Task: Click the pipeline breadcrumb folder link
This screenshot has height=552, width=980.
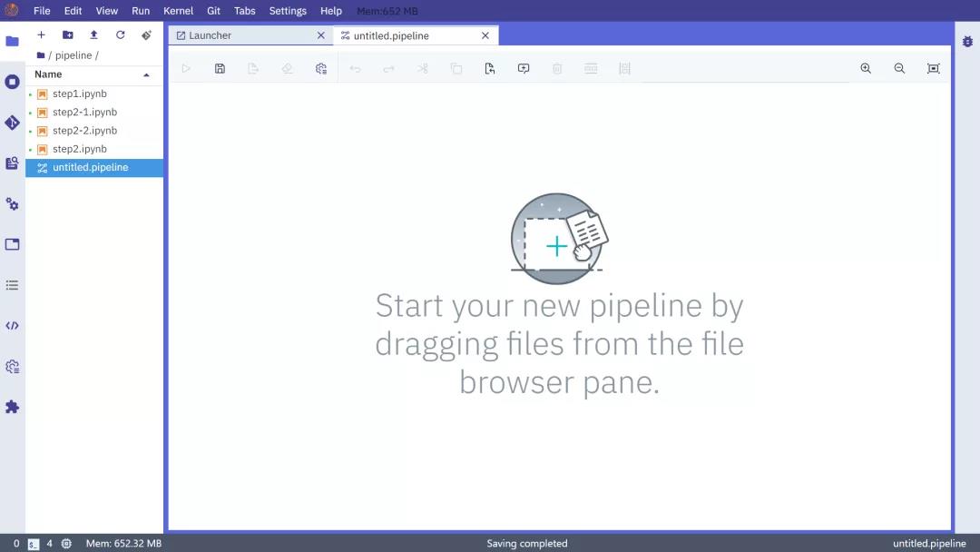Action: click(73, 55)
